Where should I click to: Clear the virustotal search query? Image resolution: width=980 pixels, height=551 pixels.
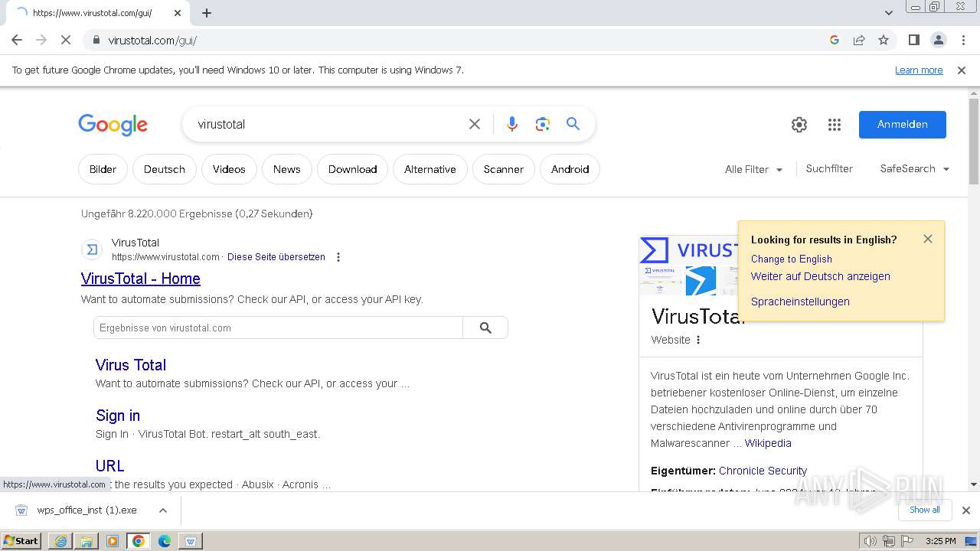tap(475, 124)
